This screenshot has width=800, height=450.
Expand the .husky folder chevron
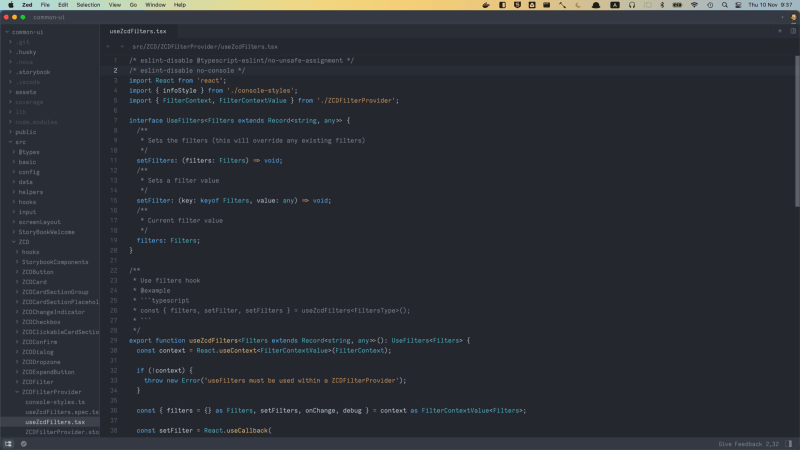10,52
